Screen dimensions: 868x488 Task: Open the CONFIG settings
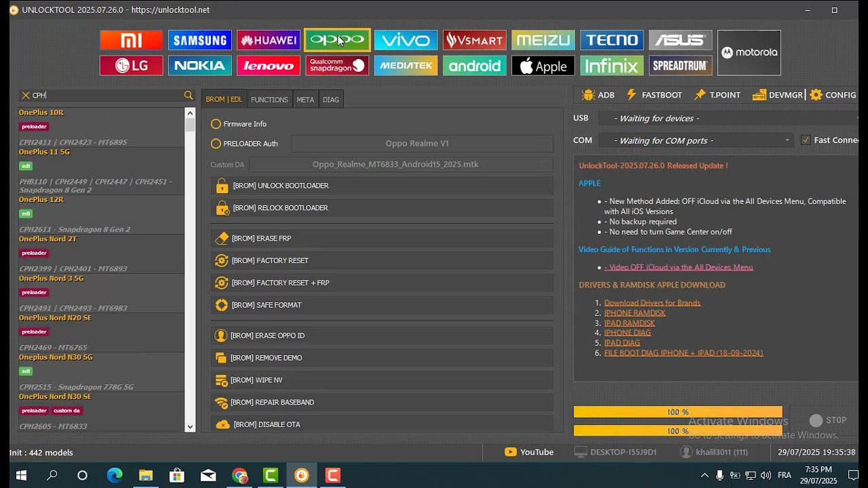833,95
